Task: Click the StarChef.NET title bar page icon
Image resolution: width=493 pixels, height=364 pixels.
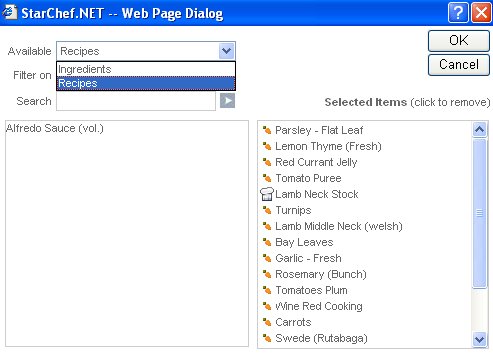Action: (x=9, y=13)
